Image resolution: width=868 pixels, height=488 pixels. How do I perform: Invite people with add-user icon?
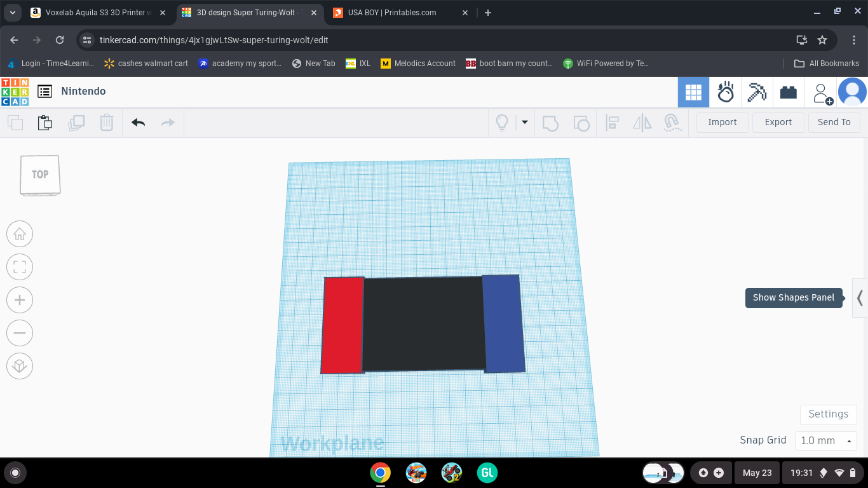[822, 93]
